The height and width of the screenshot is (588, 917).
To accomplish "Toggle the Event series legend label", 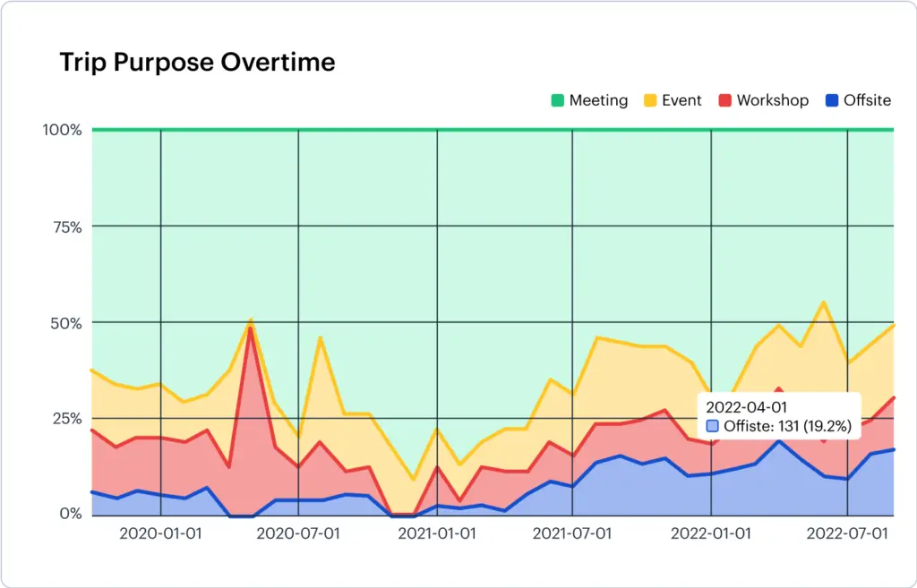I will tap(681, 100).
